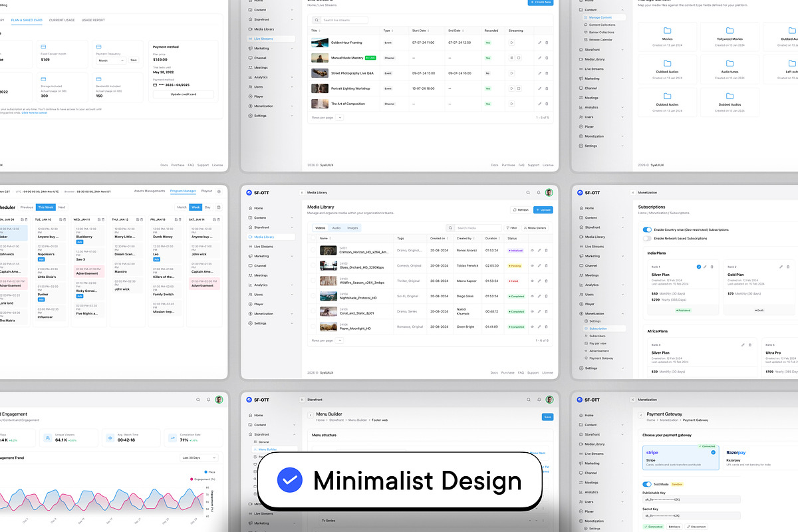This screenshot has height=532, width=798.
Task: Collapse Monetization in Subscriptions screen sidebar
Action: (623, 313)
